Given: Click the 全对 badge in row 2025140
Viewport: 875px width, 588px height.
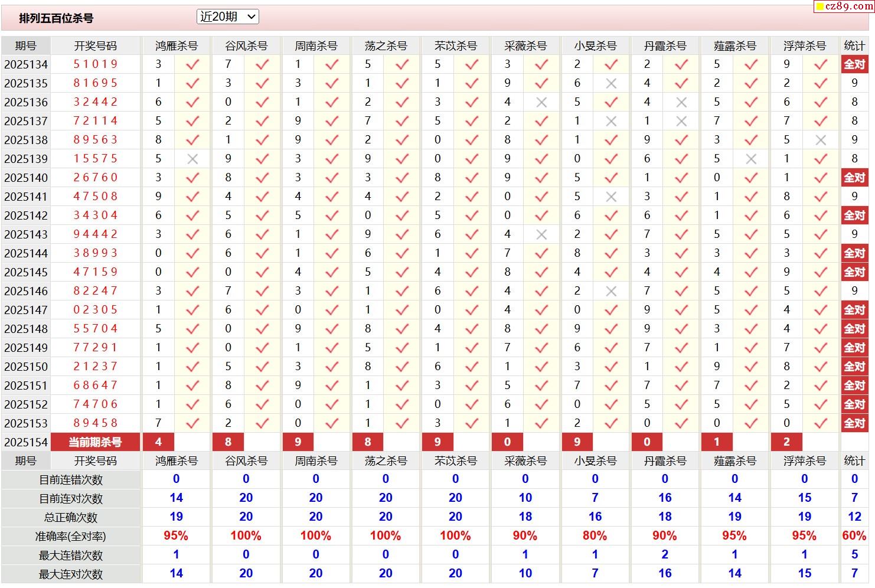Looking at the screenshot, I should pyautogui.click(x=854, y=178).
